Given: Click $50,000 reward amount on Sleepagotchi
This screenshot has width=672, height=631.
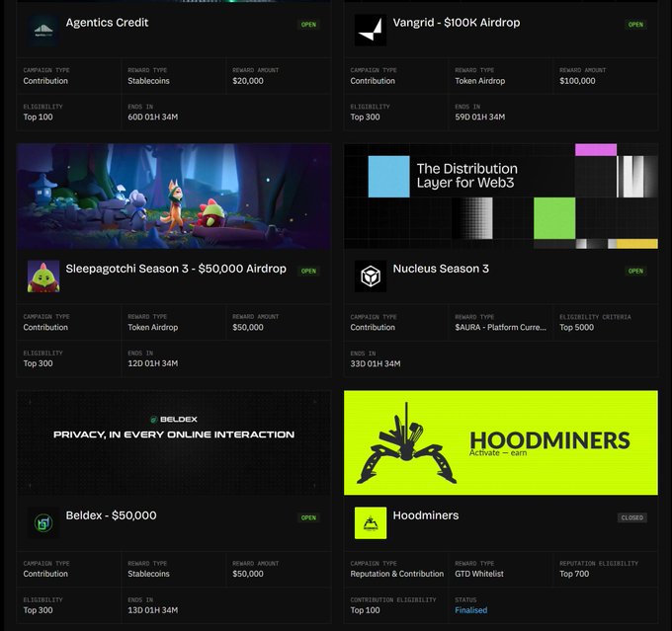Looking at the screenshot, I should click(x=248, y=327).
